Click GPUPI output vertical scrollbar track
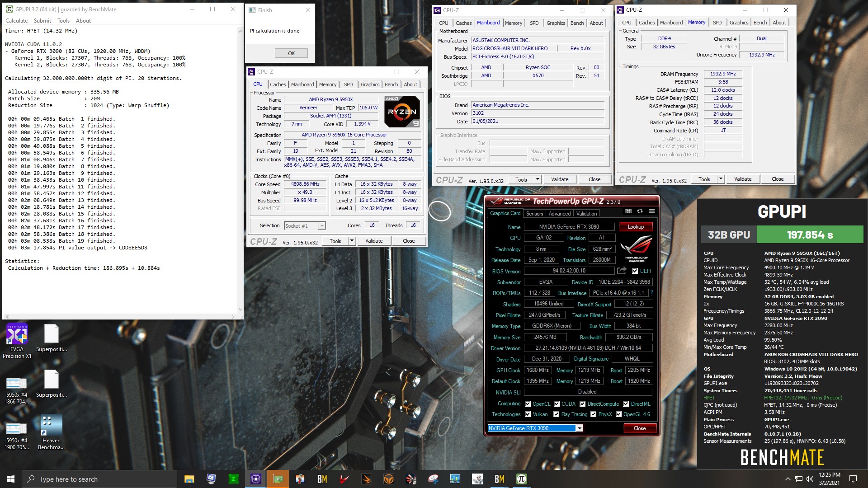The image size is (868, 488). coord(240,169)
